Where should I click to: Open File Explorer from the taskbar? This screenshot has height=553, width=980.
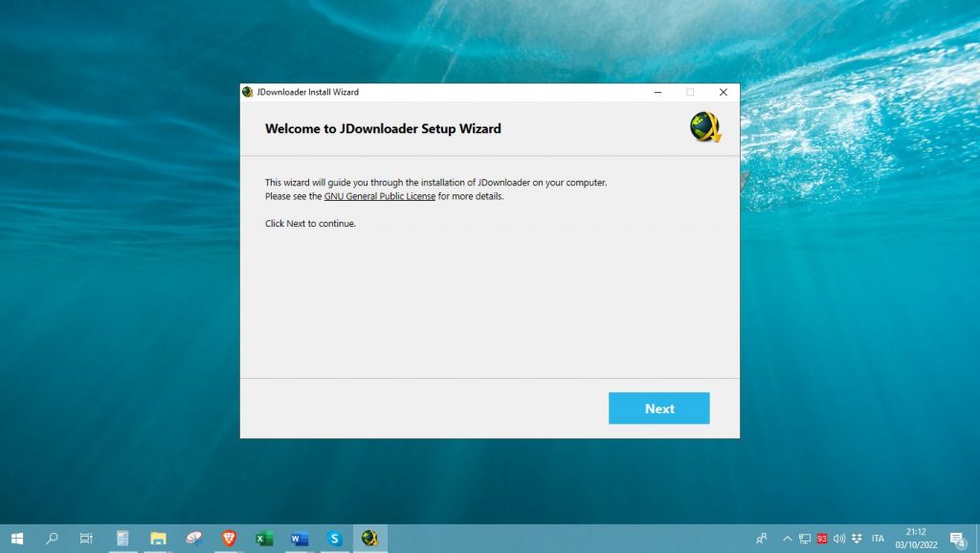pyautogui.click(x=158, y=539)
